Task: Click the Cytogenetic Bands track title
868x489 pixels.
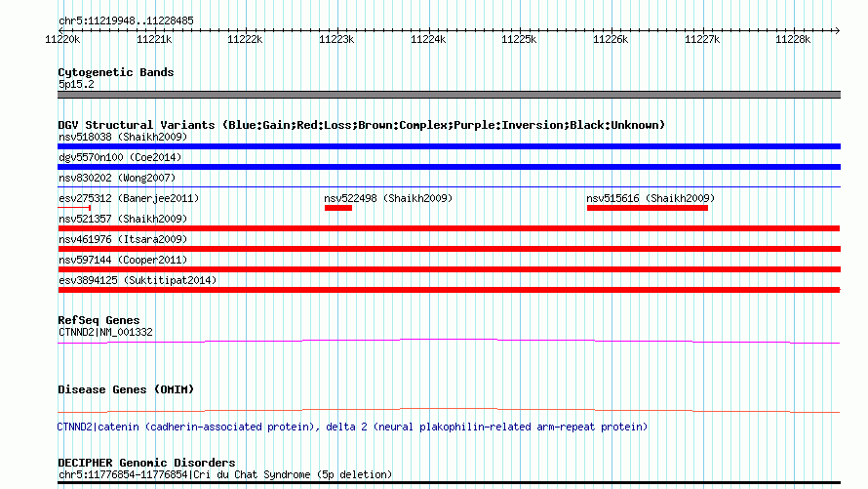Action: point(116,72)
